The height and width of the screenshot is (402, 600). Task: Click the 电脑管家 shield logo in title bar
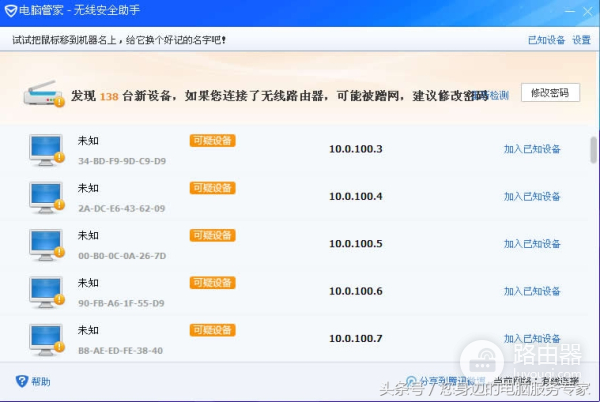[11, 11]
